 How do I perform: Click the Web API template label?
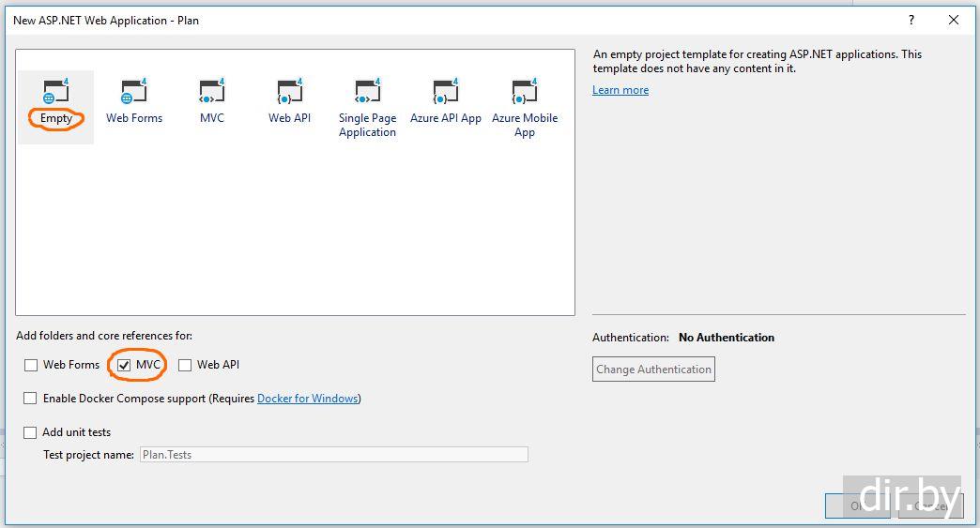pos(289,118)
